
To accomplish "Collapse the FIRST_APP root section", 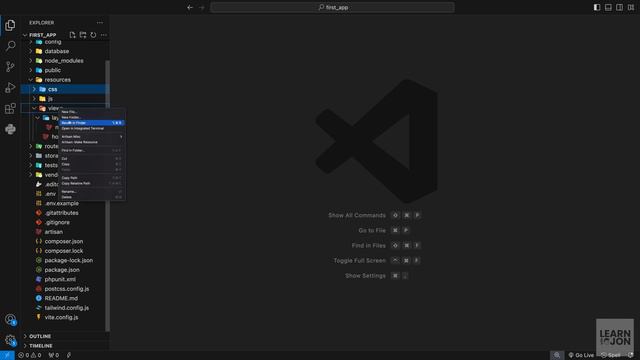I will point(43,35).
